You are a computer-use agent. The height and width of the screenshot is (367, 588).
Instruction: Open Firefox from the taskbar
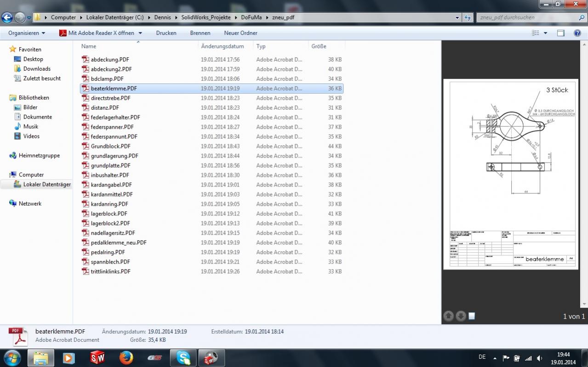coord(126,357)
